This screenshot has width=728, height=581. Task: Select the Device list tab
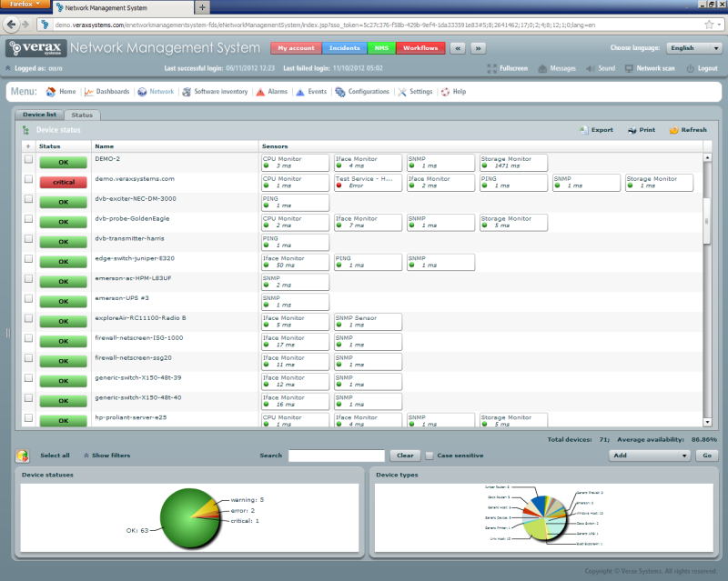tap(39, 115)
